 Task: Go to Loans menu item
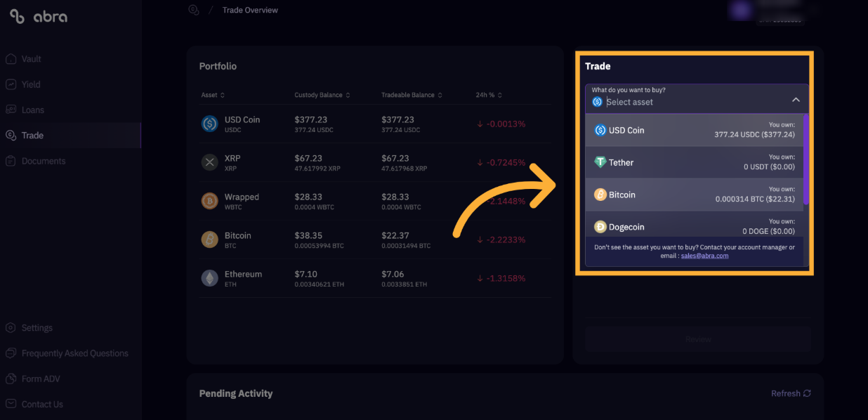[x=33, y=110]
